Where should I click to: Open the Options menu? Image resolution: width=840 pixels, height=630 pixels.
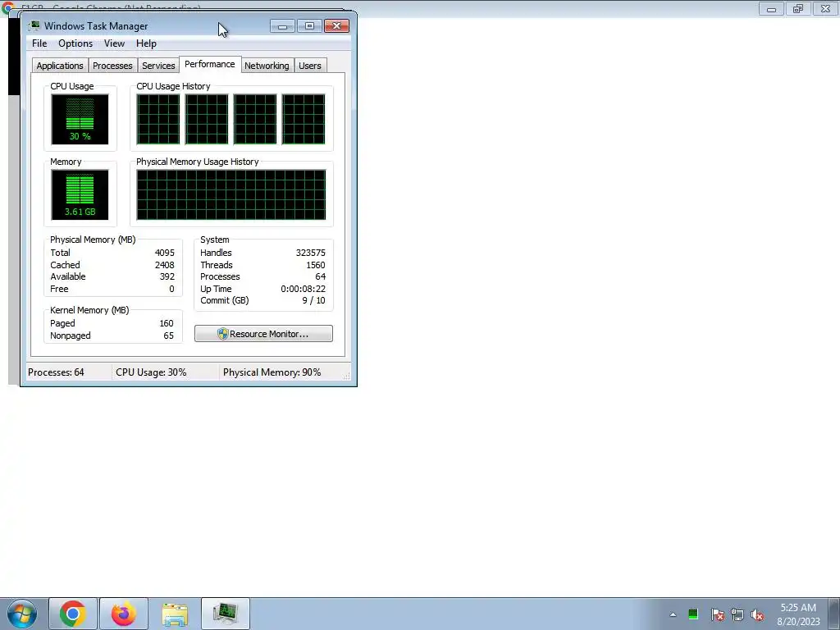pyautogui.click(x=75, y=43)
